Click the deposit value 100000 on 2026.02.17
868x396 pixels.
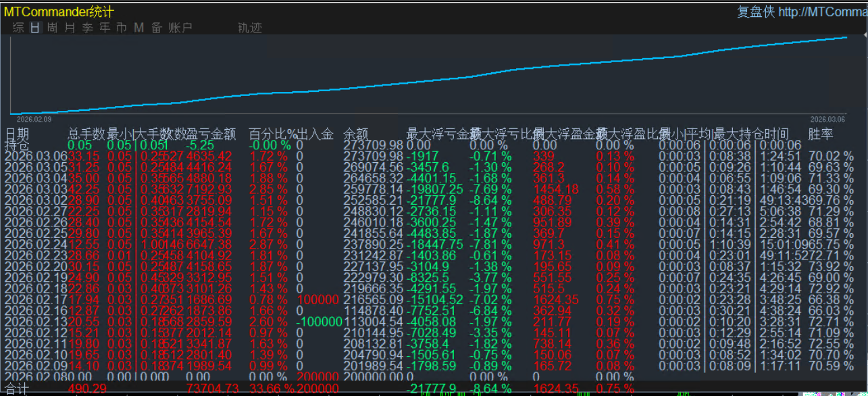(317, 300)
